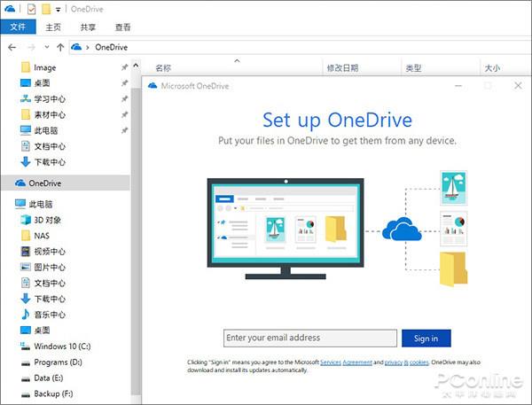Image resolution: width=532 pixels, height=405 pixels.
Task: Open the Quick Access Toolbar dropdown arrow
Action: (x=59, y=10)
